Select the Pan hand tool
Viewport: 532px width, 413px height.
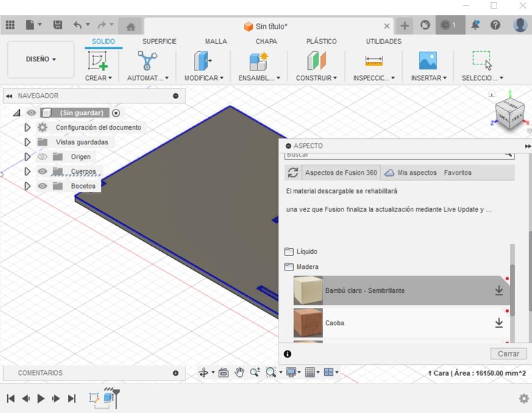click(240, 372)
